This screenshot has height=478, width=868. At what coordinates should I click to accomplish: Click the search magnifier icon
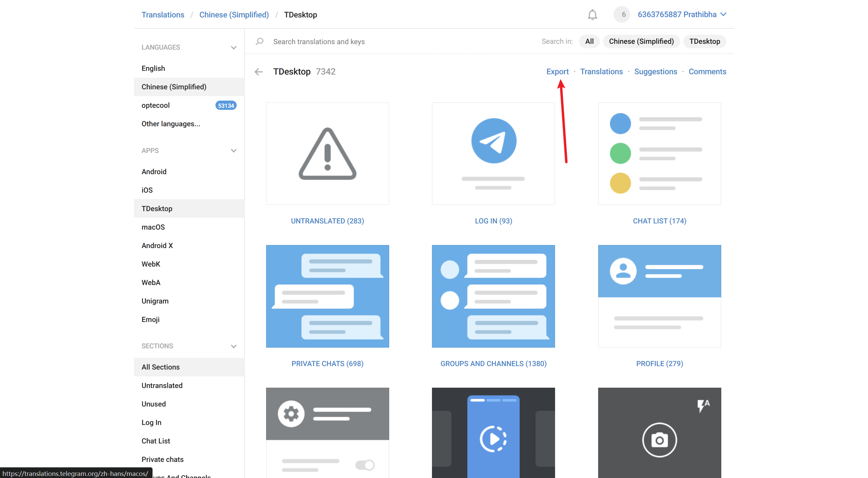coord(260,41)
